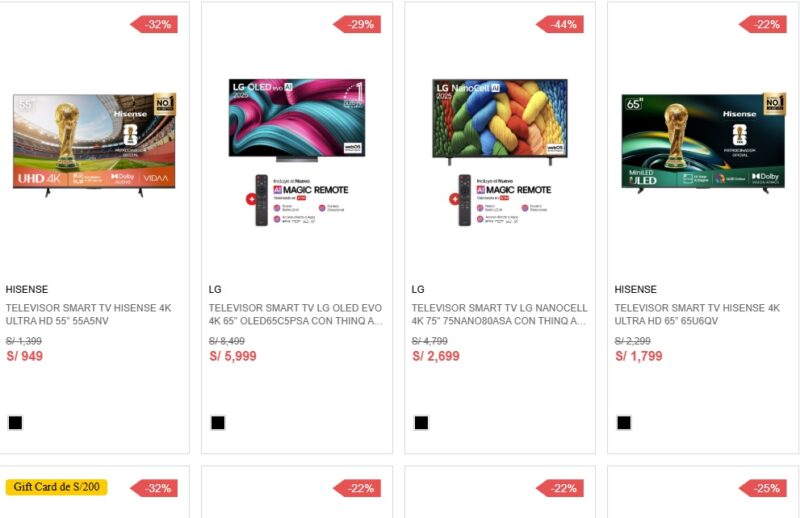The width and height of the screenshot is (800, 518).
Task: Click the HISENSE brand label on first card
Action: 27,289
